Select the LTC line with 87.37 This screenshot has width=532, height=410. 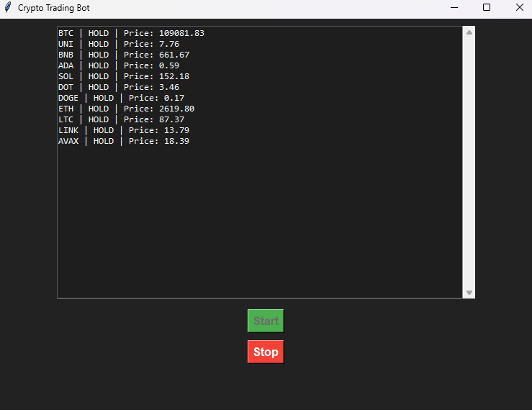pos(121,119)
